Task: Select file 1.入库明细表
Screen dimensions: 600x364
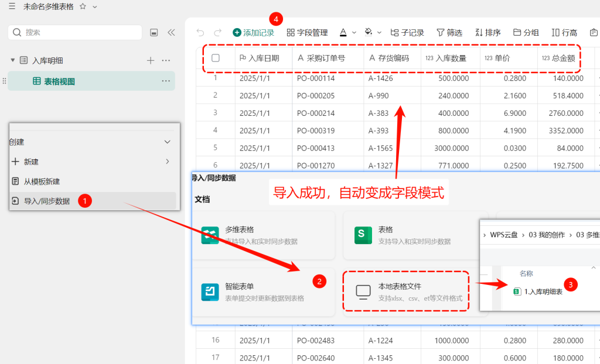Action: pyautogui.click(x=538, y=292)
